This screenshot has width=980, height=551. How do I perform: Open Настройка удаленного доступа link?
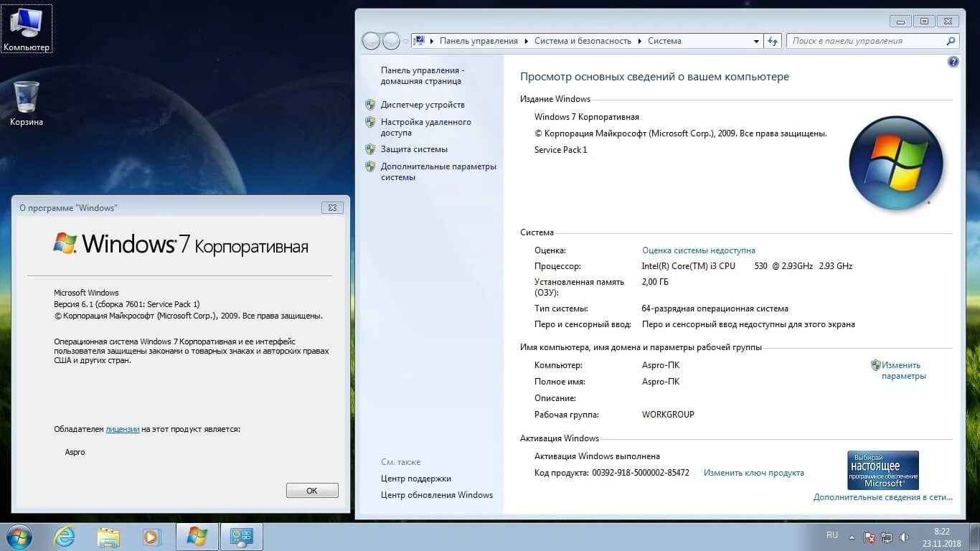tap(426, 128)
